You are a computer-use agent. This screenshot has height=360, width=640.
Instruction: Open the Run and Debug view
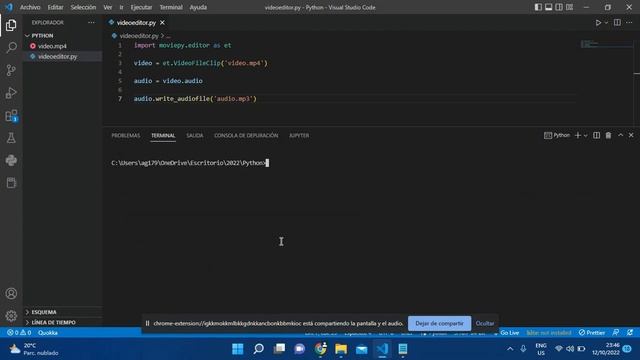[x=11, y=93]
